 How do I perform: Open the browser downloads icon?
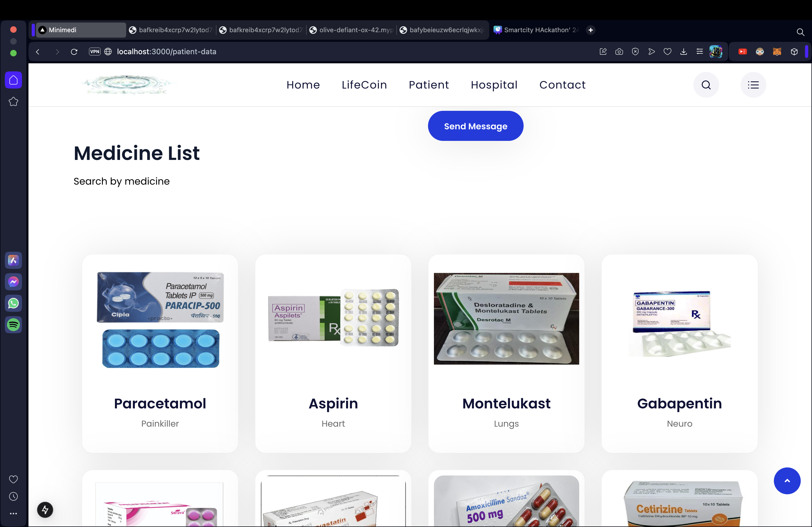click(x=683, y=52)
